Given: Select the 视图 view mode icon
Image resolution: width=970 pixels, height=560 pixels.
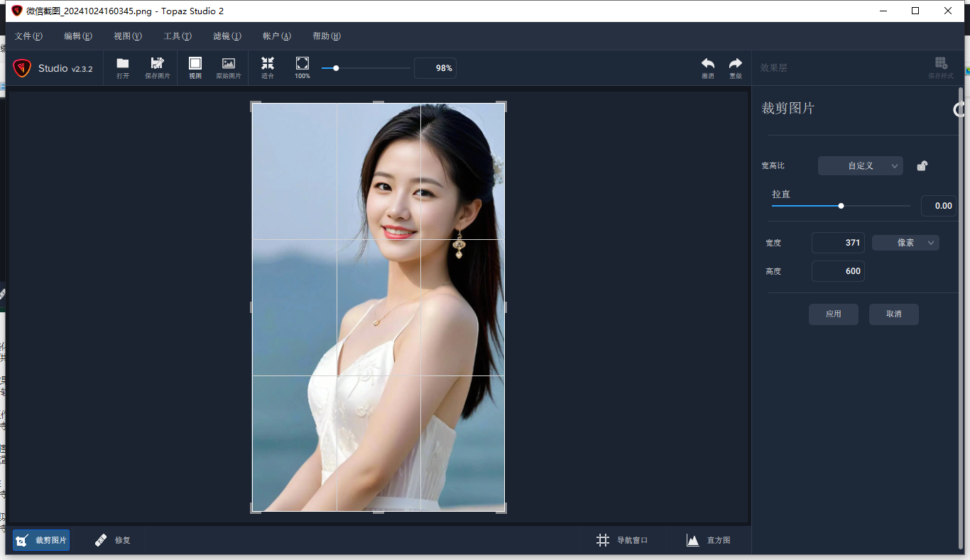Looking at the screenshot, I should [x=195, y=64].
